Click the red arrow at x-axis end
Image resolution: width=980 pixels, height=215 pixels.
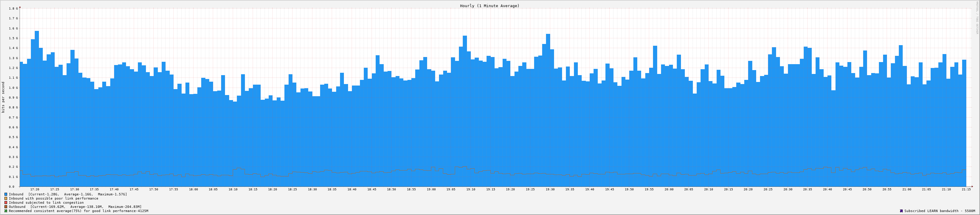click(x=972, y=186)
